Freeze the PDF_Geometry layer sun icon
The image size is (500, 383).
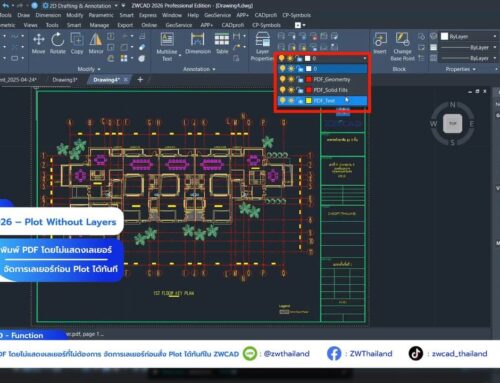291,79
